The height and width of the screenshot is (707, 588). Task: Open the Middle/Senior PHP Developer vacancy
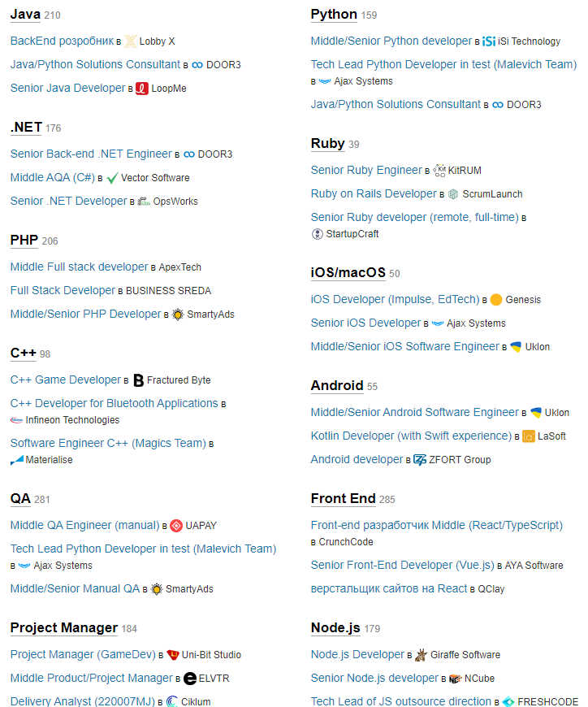(x=85, y=314)
